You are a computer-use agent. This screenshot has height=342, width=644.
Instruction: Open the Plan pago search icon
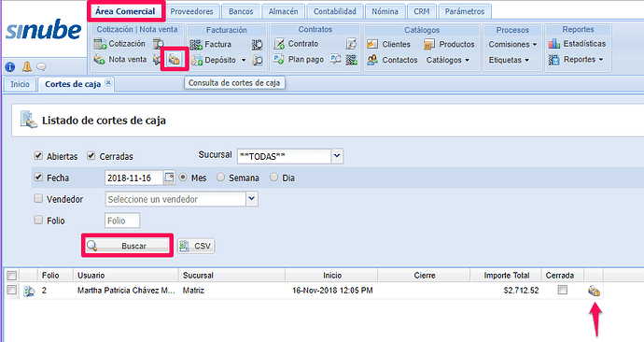(x=336, y=59)
